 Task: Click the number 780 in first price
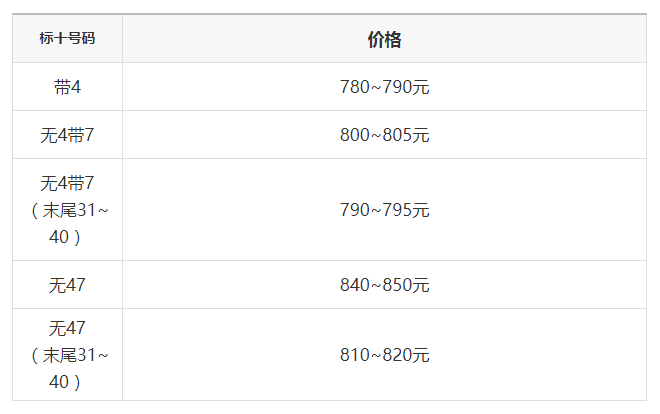pos(355,87)
